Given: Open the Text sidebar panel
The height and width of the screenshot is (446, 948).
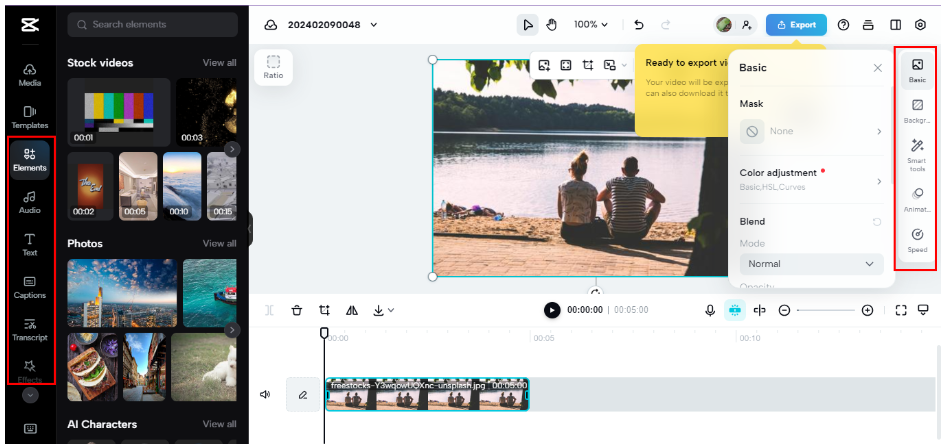Looking at the screenshot, I should 30,245.
